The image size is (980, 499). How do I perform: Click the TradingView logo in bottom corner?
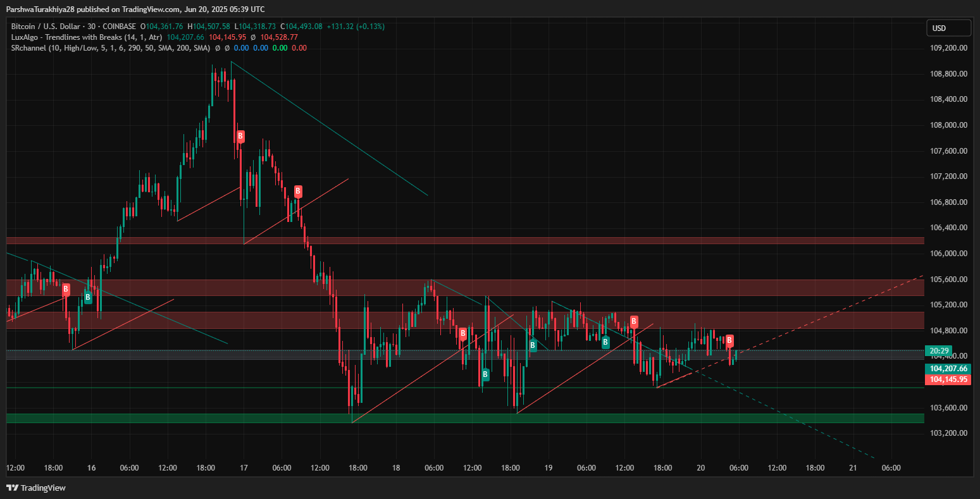36,488
